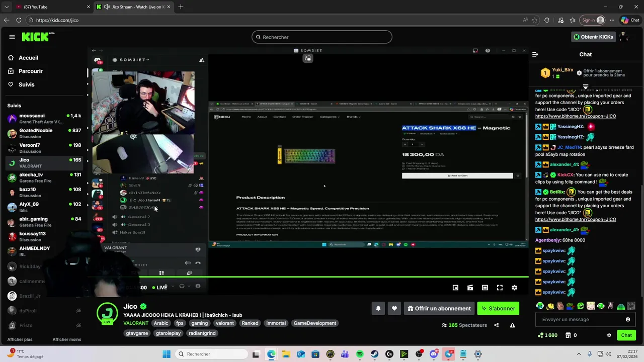Open the video player settings gear
The height and width of the screenshot is (362, 644).
click(x=514, y=288)
